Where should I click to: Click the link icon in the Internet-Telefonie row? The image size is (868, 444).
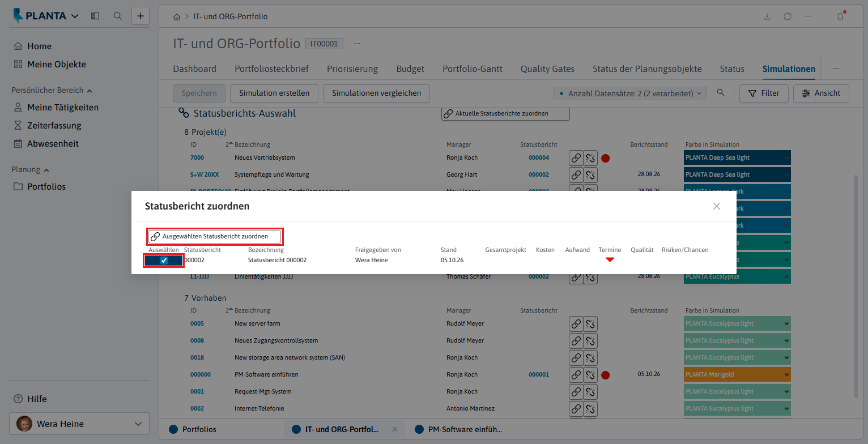(576, 409)
